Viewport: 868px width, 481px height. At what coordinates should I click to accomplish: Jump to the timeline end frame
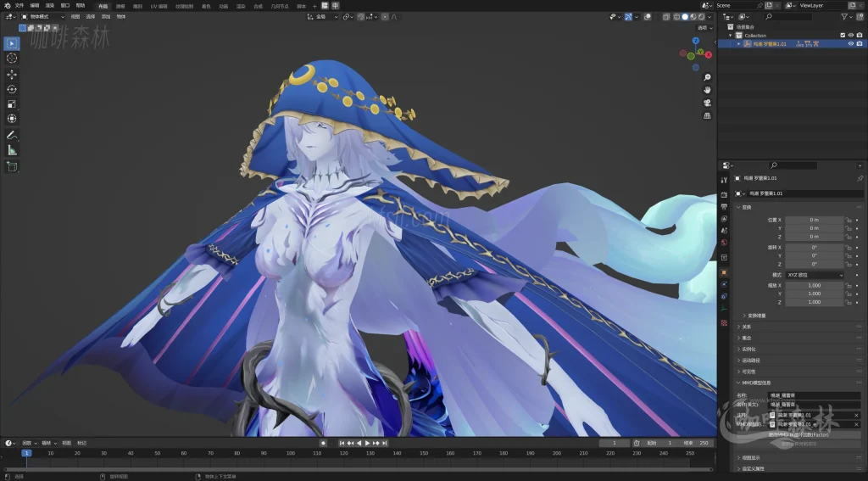click(x=385, y=444)
